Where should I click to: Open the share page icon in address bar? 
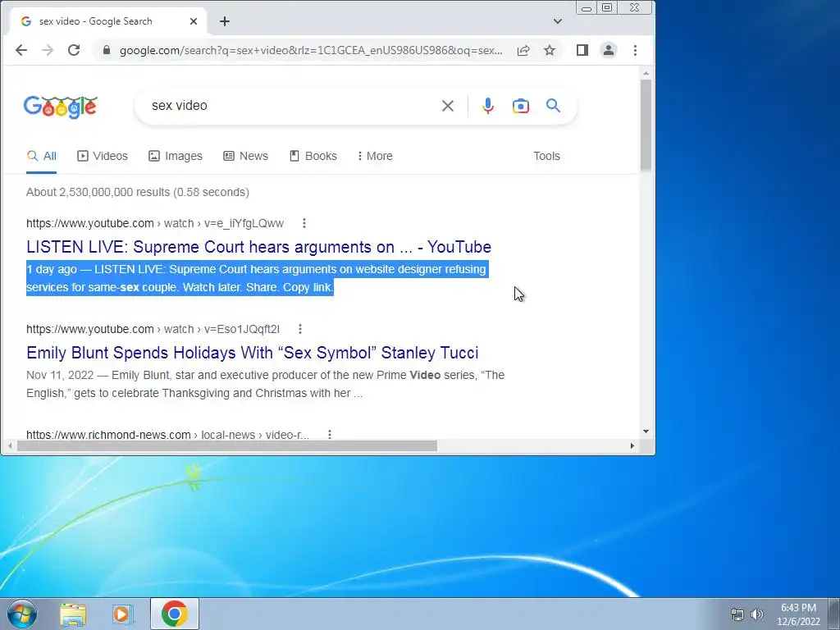point(523,50)
